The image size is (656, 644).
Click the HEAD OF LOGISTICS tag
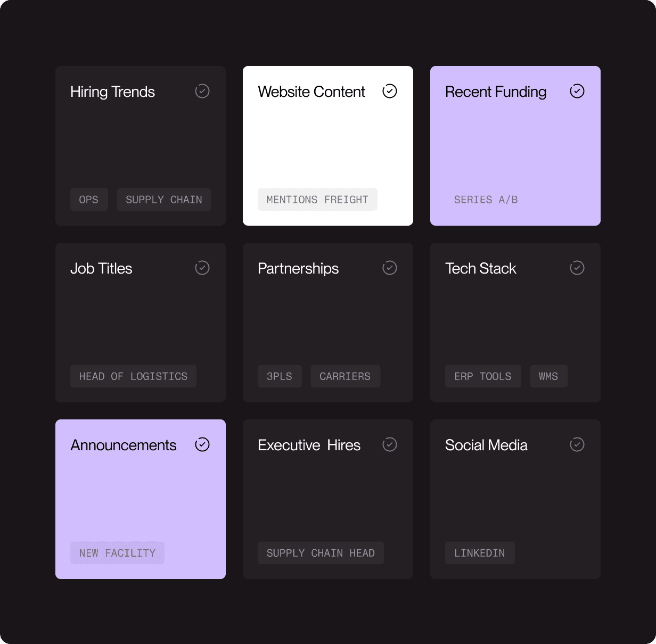click(x=133, y=376)
